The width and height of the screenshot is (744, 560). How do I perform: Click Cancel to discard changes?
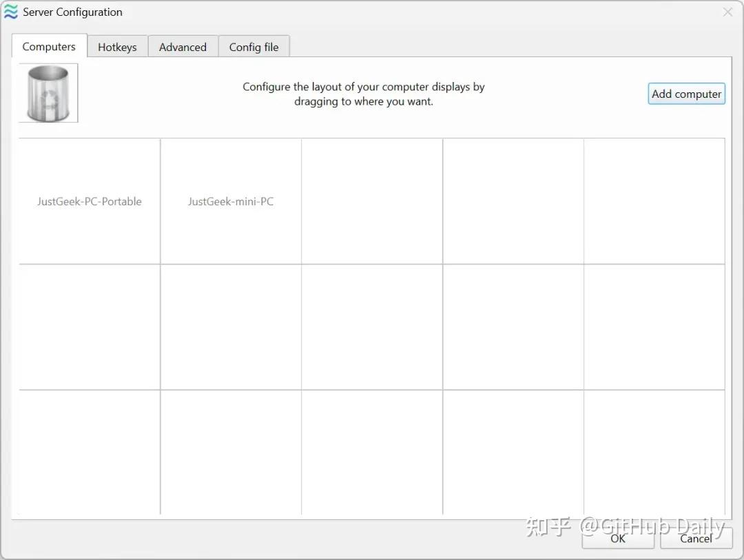tap(696, 538)
